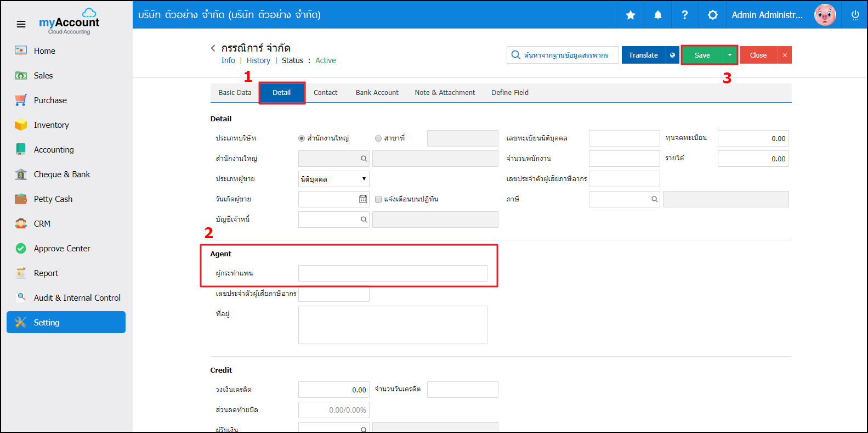
Task: Open Cheque & Bank module
Action: 61,174
